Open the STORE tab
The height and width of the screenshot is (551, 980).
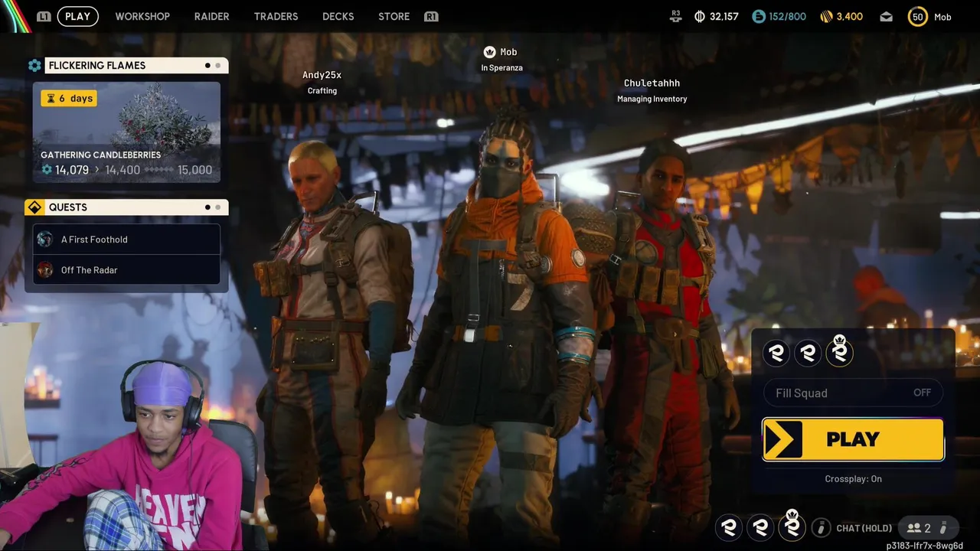(x=394, y=16)
